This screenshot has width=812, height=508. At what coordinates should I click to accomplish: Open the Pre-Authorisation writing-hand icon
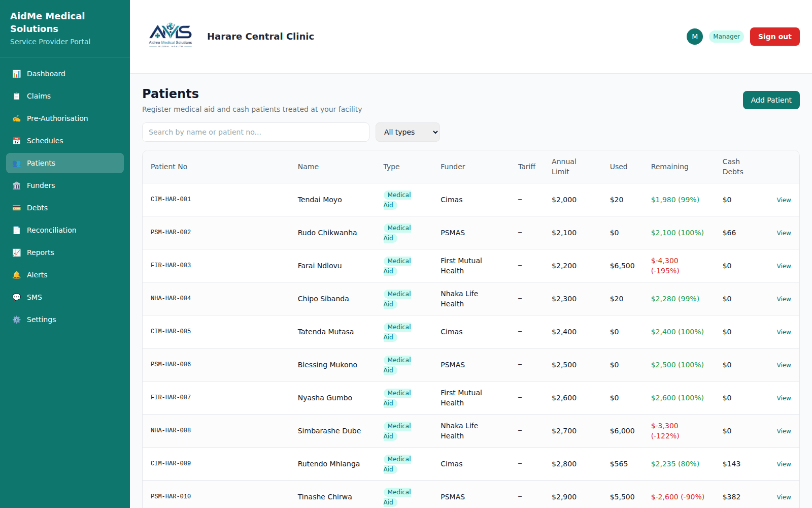[17, 118]
